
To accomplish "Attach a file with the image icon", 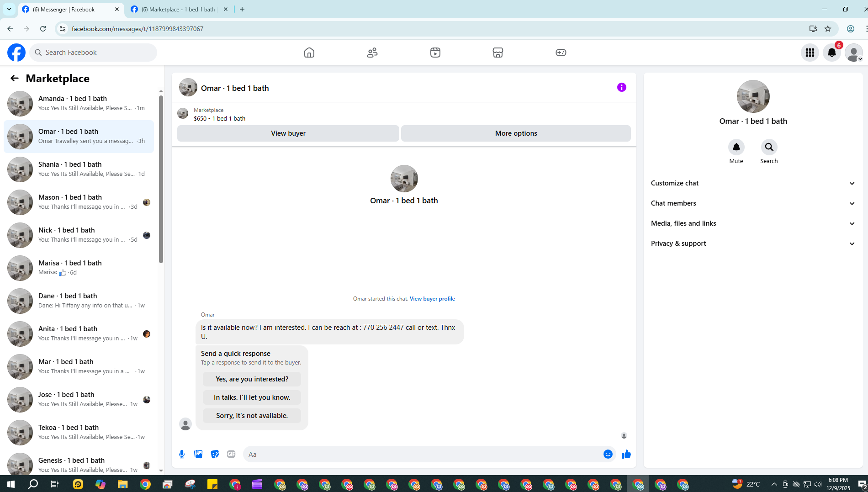I will click(x=198, y=454).
